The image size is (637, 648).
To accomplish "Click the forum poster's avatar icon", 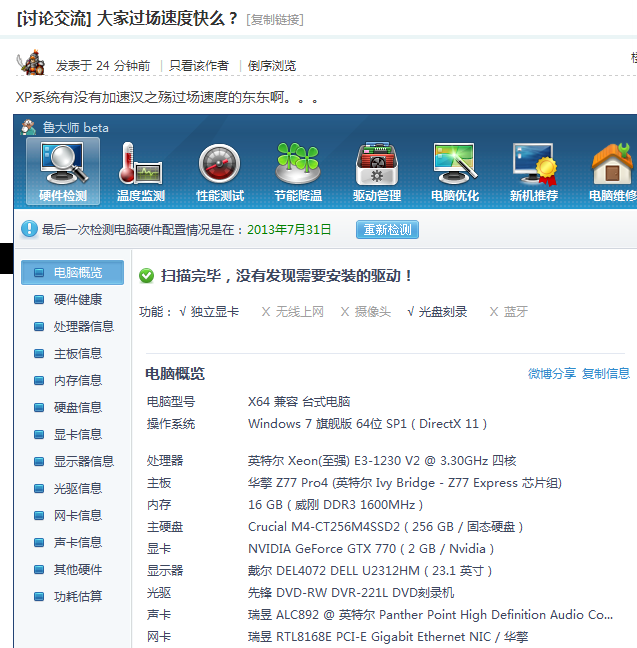I will click(x=30, y=63).
